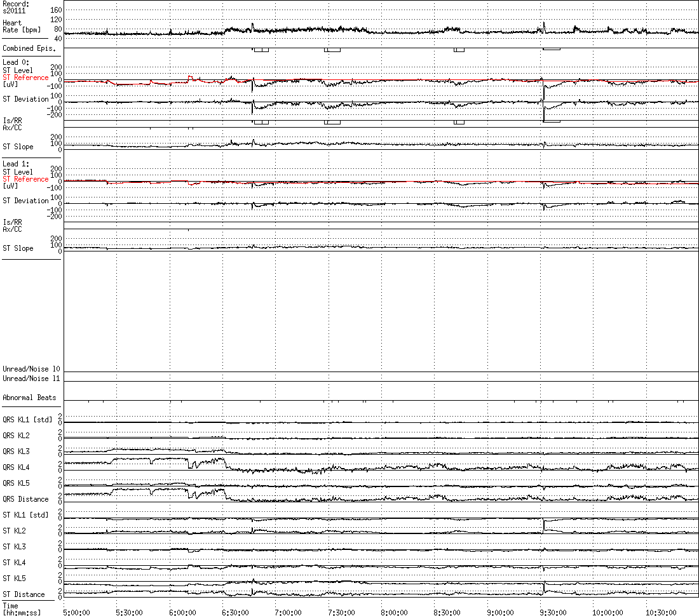699x616 pixels.
Task: Select the ST KL1 [std] label
Action: pos(25,515)
